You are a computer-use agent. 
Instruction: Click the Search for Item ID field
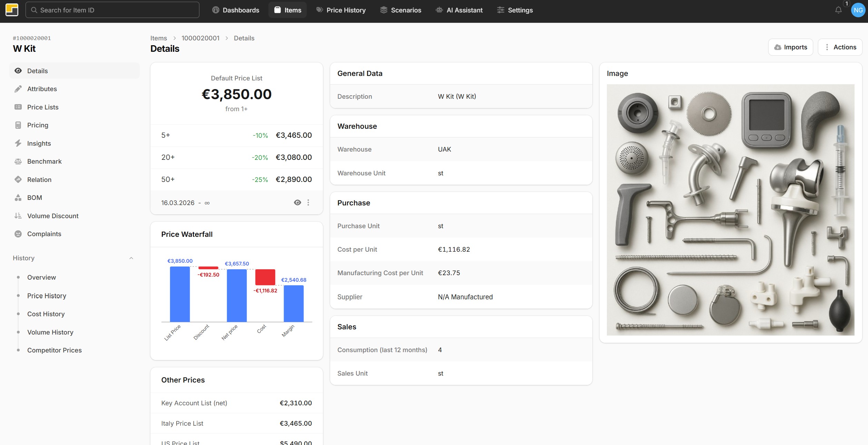coord(112,10)
